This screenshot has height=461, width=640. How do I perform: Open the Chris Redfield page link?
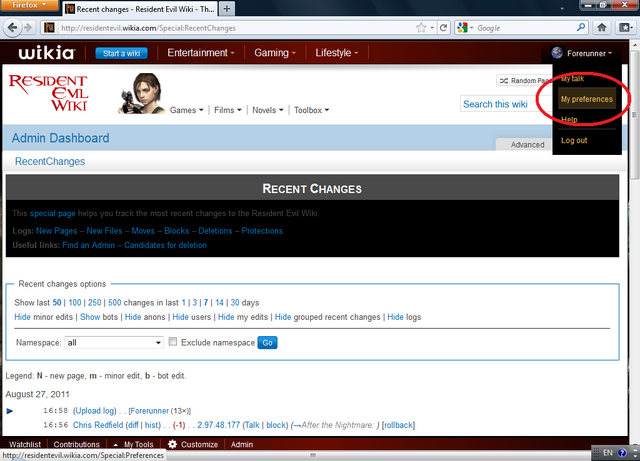click(98, 425)
